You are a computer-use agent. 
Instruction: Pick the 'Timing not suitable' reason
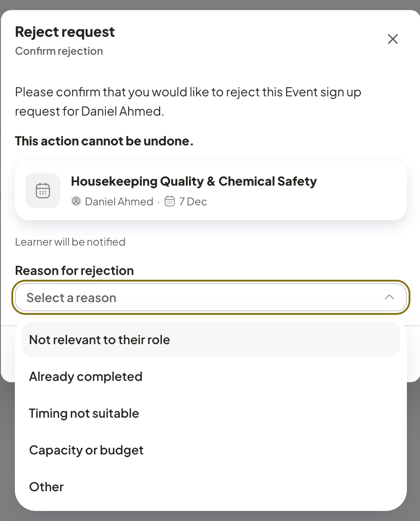pyautogui.click(x=211, y=413)
